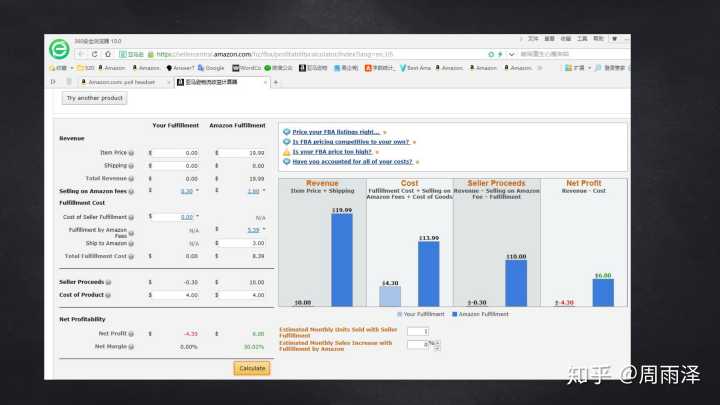Click Shipping help icon
The width and height of the screenshot is (720, 405).
(131, 166)
